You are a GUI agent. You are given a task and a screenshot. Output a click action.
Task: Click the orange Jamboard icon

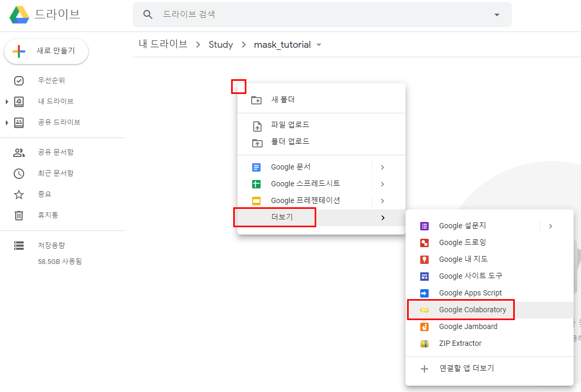pos(424,327)
